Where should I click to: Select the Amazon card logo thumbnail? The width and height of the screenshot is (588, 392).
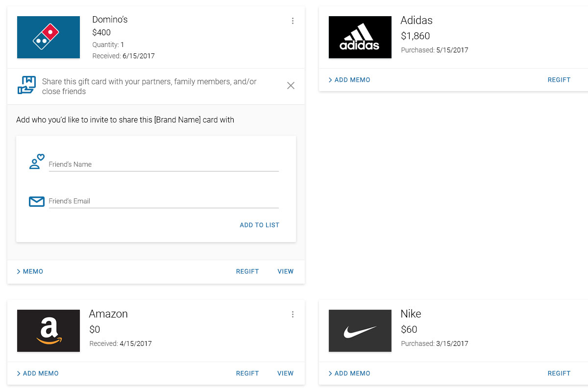[49, 331]
